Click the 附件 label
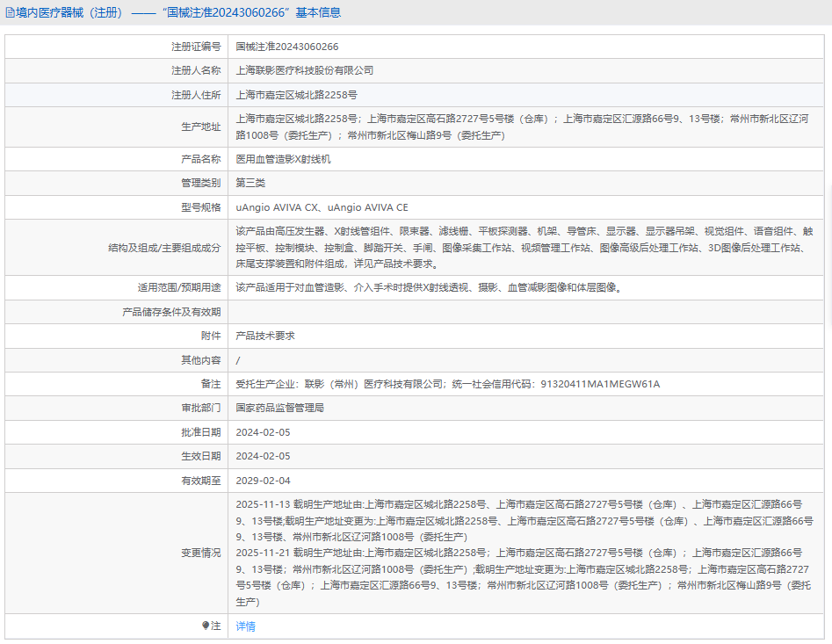This screenshot has width=832, height=644. (211, 336)
